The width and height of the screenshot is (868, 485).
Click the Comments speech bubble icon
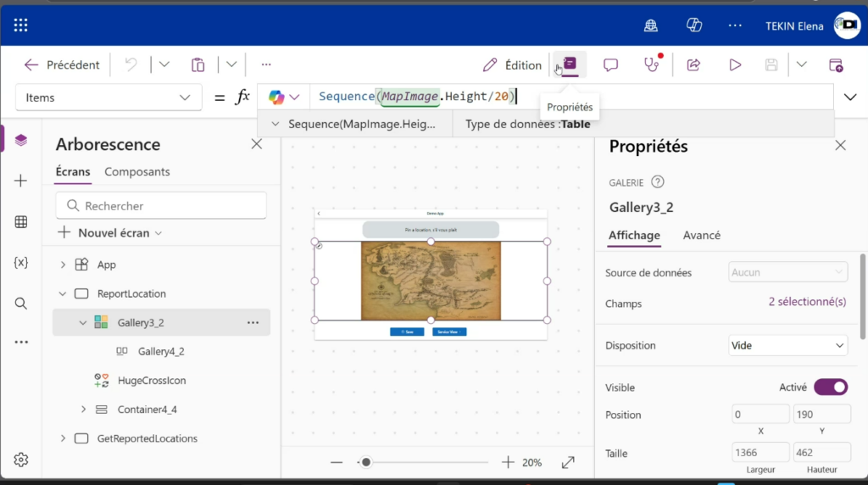[x=610, y=65]
